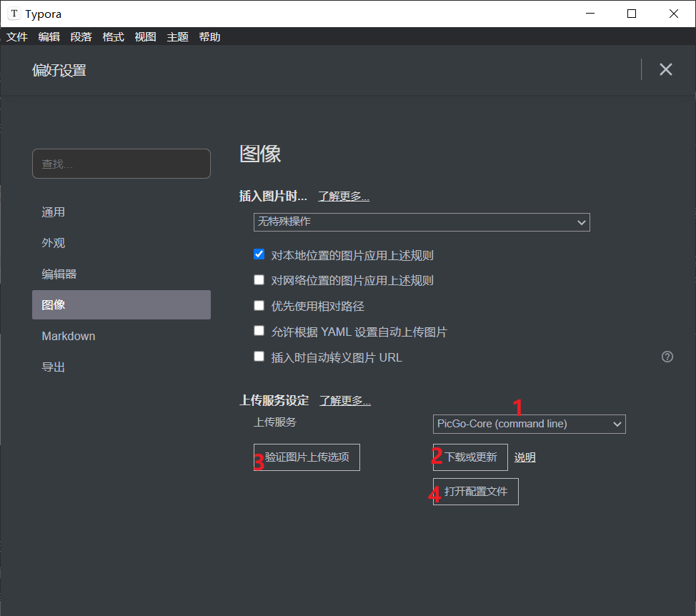The image size is (696, 616).
Task: Open 了解更多 link beside 插入图片时
Action: (344, 196)
